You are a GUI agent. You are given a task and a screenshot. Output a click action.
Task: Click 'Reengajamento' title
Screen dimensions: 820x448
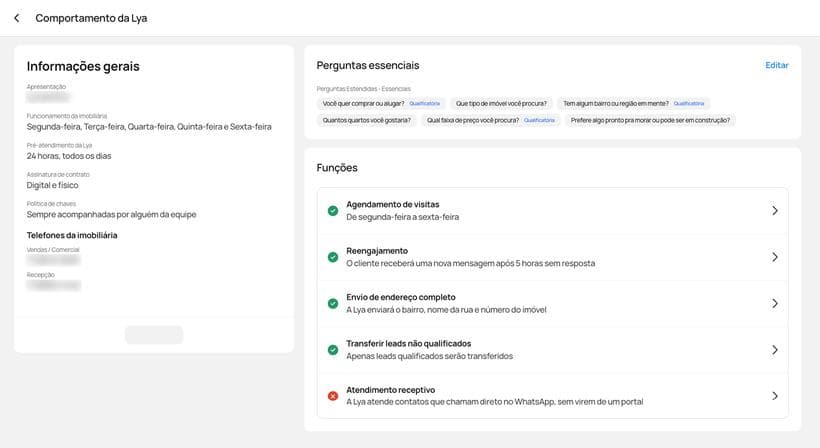pyautogui.click(x=377, y=251)
